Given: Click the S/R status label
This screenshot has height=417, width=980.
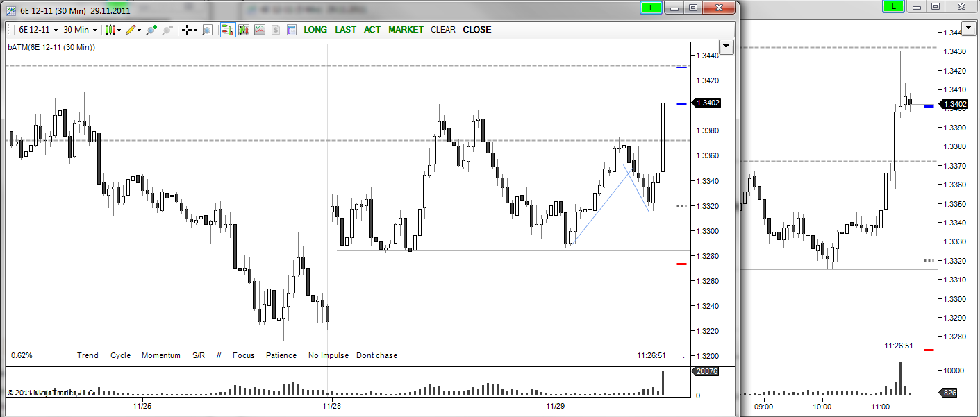Looking at the screenshot, I should pos(199,355).
